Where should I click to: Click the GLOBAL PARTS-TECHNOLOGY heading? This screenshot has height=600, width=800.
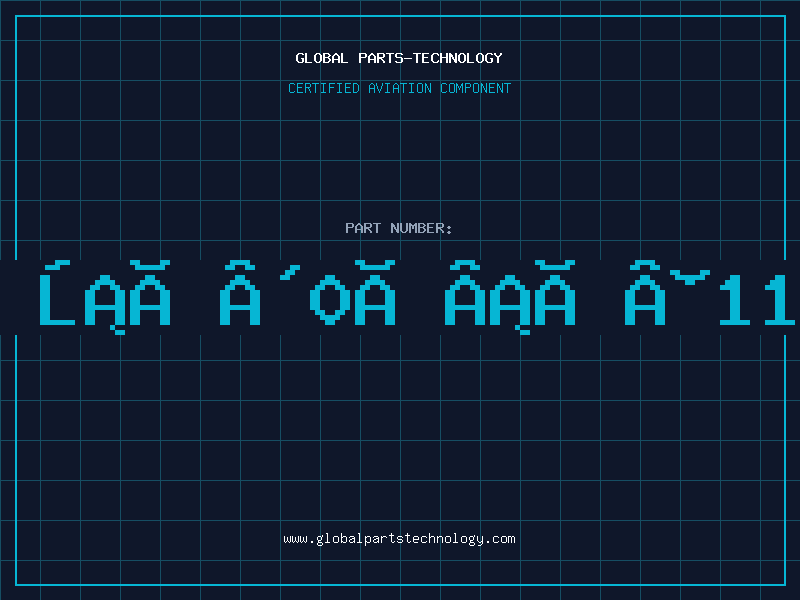[399, 58]
